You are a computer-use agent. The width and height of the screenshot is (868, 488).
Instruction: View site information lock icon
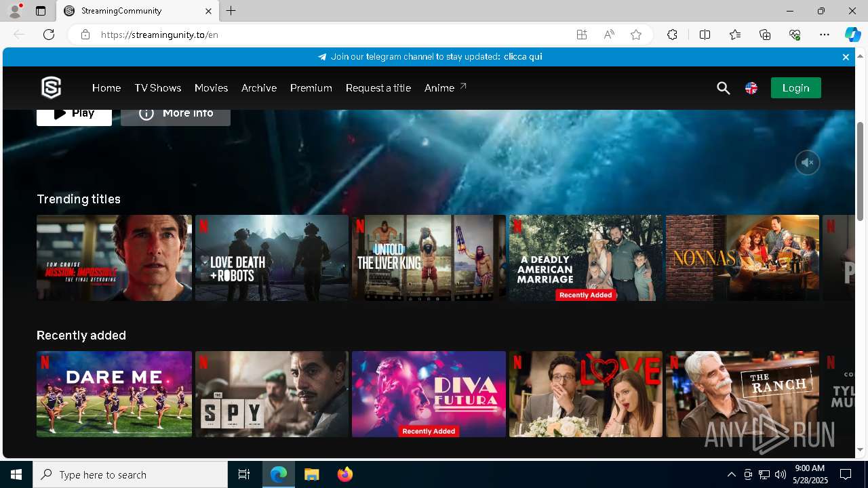[x=85, y=35]
